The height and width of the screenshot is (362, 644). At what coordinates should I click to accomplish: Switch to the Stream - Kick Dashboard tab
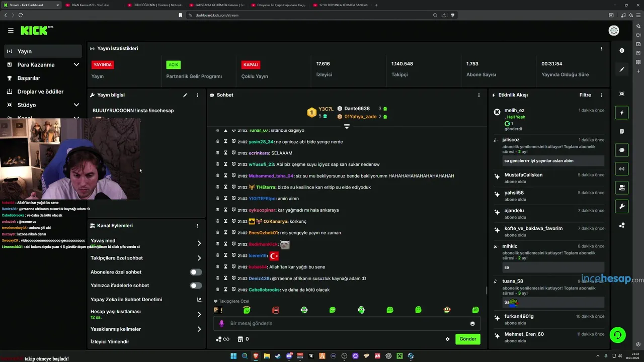(x=30, y=5)
